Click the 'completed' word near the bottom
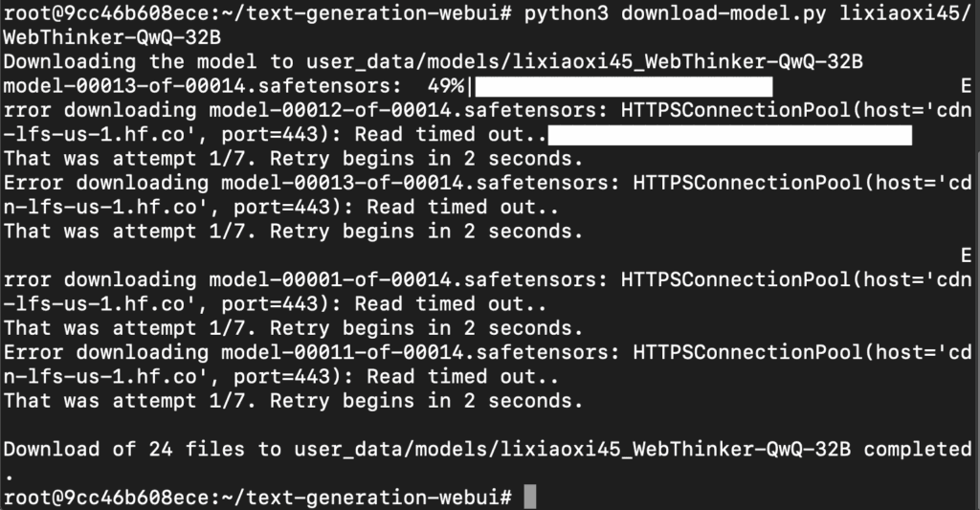 coord(918,450)
